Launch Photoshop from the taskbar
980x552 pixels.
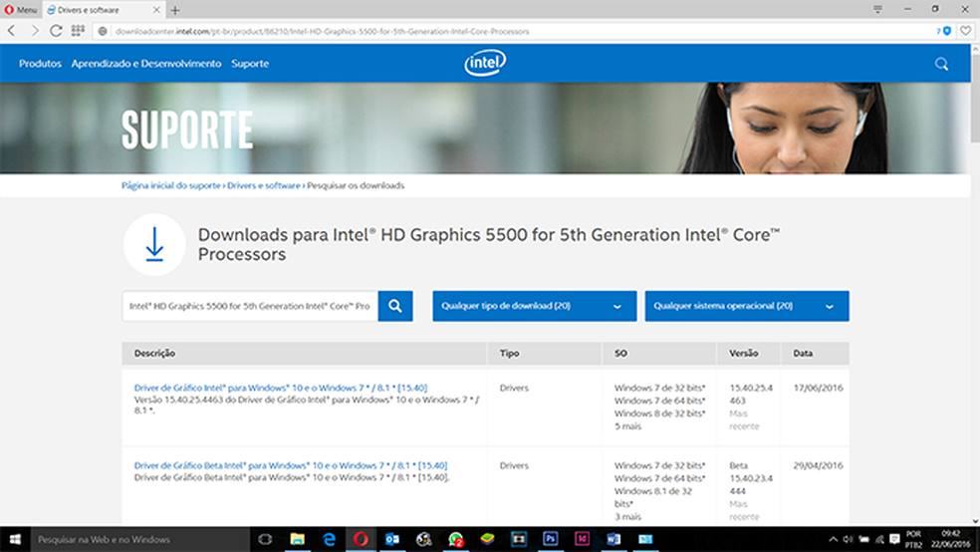tap(550, 539)
